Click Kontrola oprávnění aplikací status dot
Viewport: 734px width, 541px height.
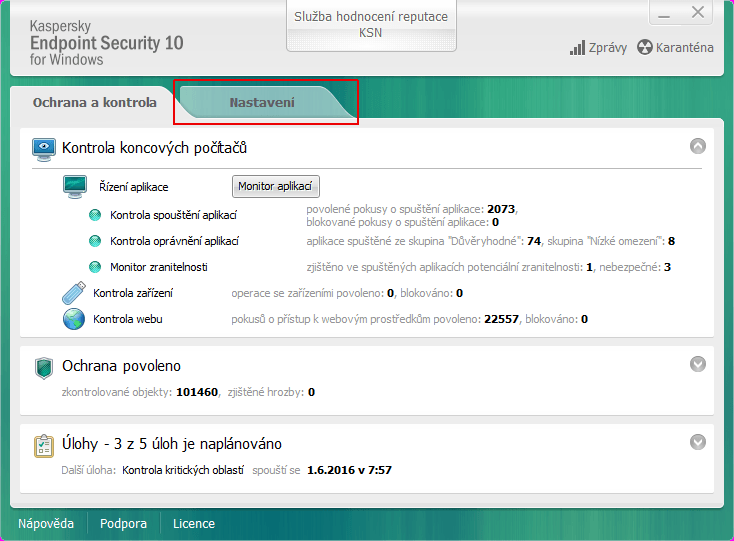tap(95, 241)
